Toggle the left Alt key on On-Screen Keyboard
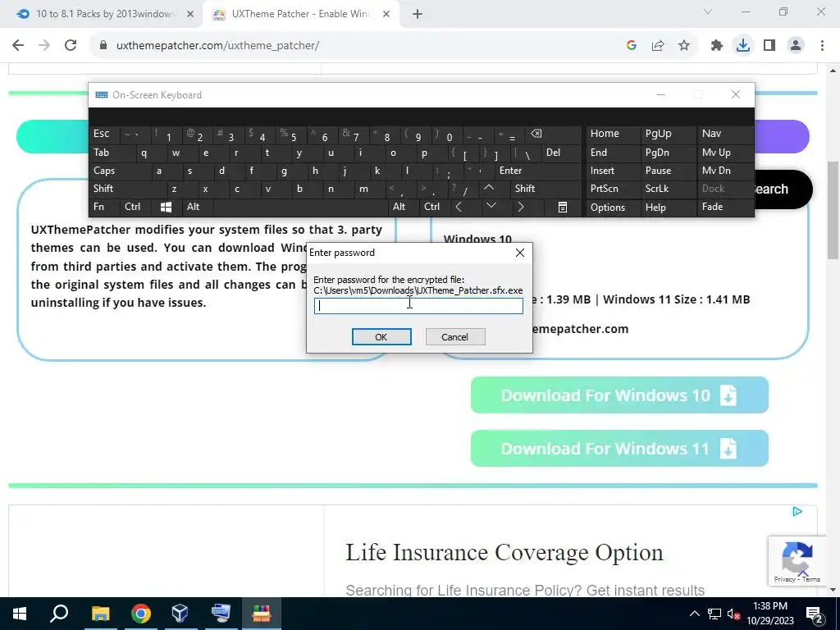 pos(198,207)
